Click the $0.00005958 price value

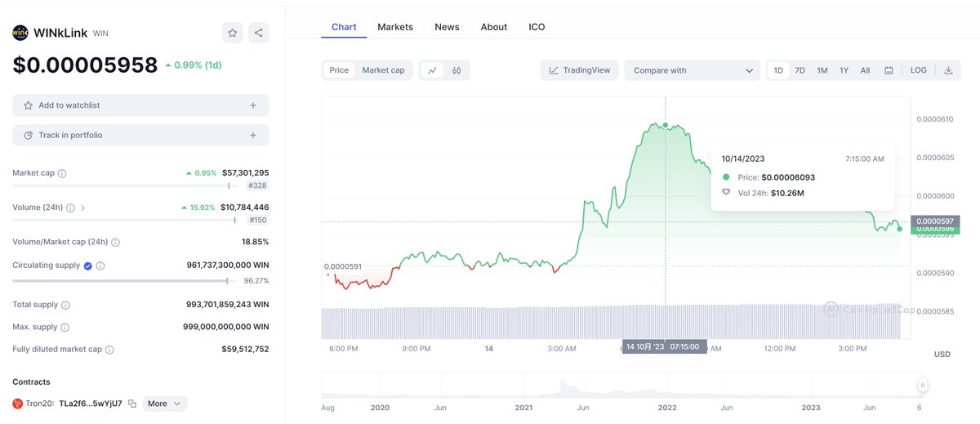pos(85,65)
